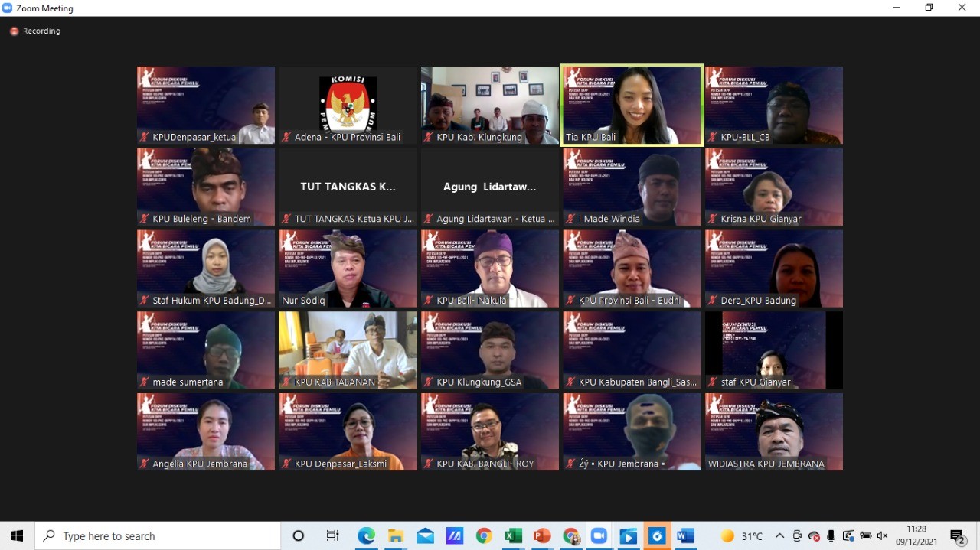This screenshot has height=550, width=980.
Task: Click the Recording indicator icon
Action: click(14, 31)
